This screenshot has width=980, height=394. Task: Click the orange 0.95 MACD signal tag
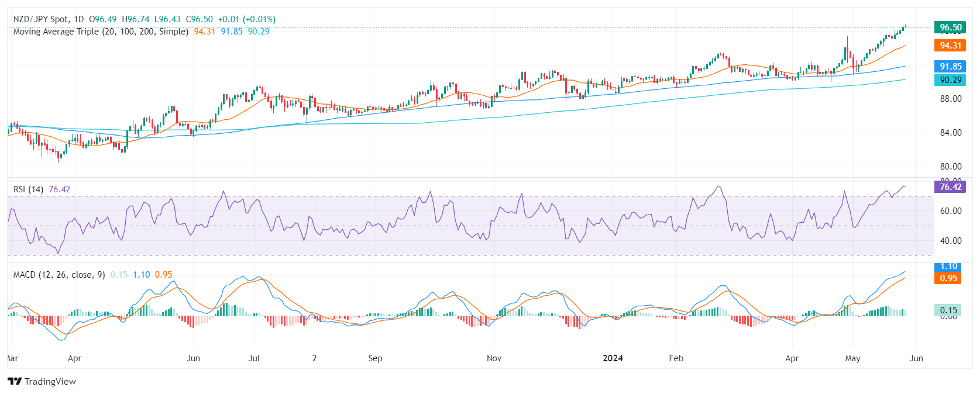948,278
